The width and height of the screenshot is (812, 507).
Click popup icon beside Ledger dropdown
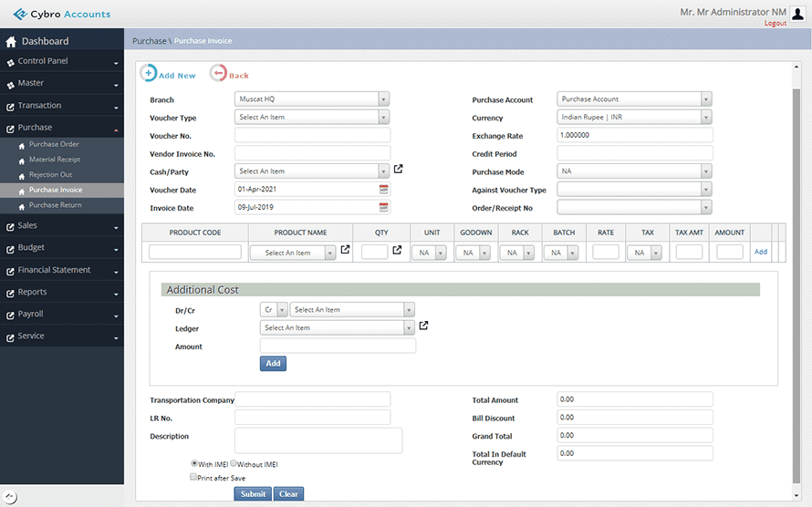(423, 326)
